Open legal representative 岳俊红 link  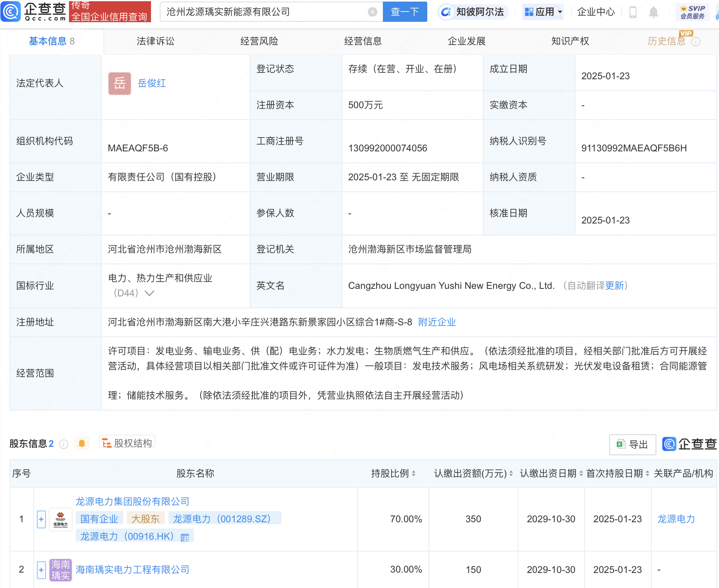[152, 83]
